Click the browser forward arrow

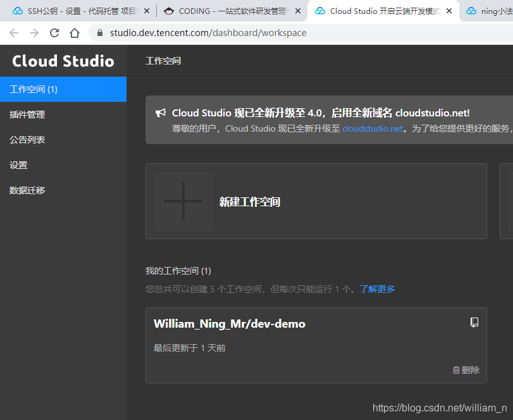click(x=34, y=33)
